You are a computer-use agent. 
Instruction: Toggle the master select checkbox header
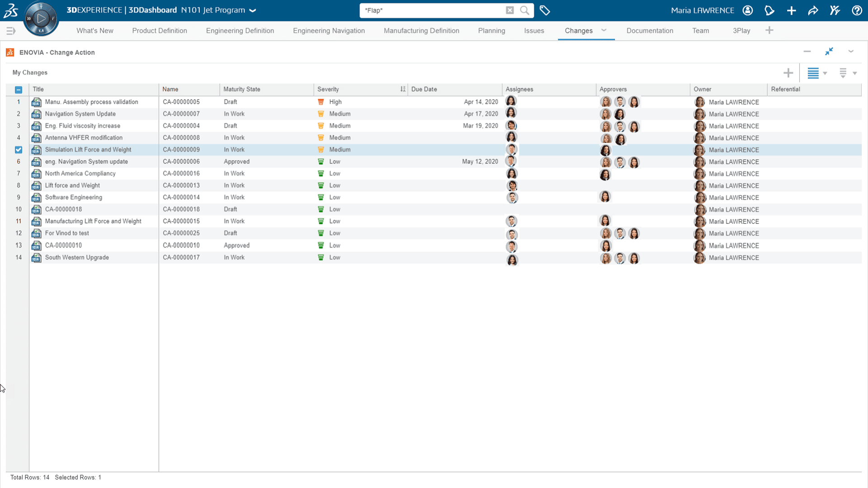click(x=19, y=89)
